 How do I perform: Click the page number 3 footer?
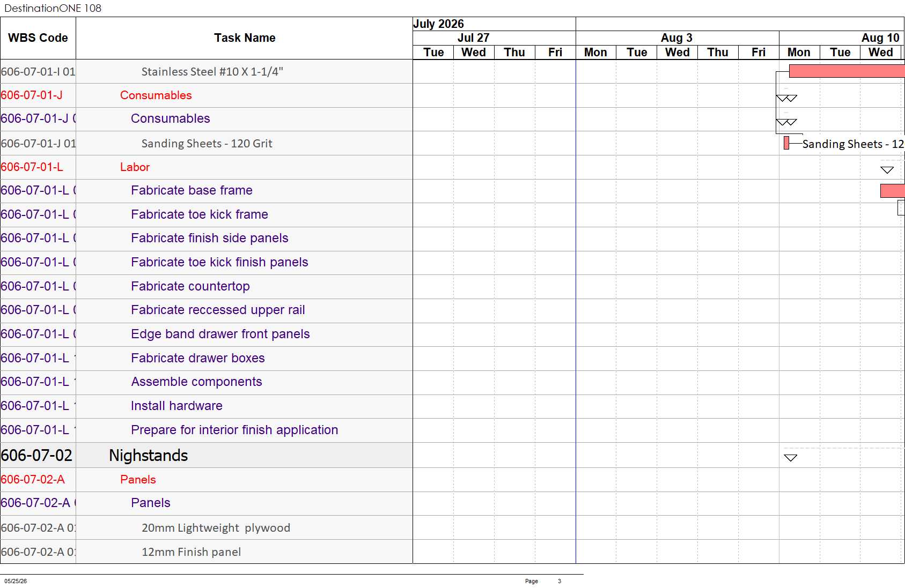point(560,581)
